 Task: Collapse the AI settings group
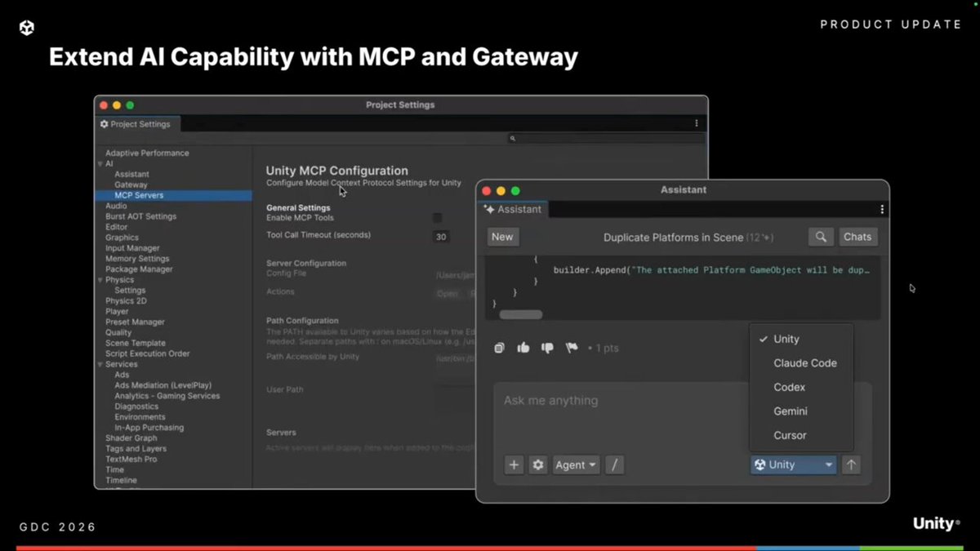point(100,163)
